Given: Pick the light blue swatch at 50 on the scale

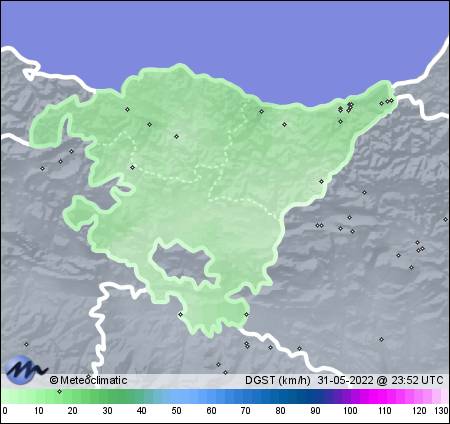Looking at the screenshot, I should pos(177,397).
